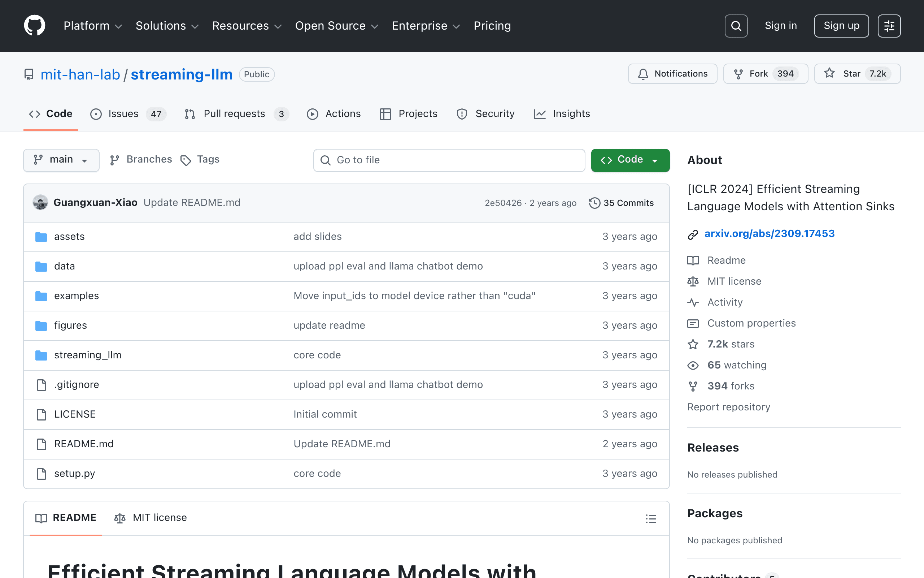Click the assets folder icon
The image size is (924, 578).
click(41, 237)
